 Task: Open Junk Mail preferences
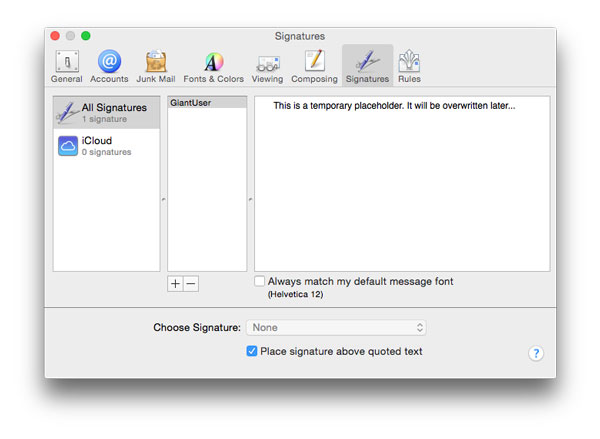coord(155,65)
